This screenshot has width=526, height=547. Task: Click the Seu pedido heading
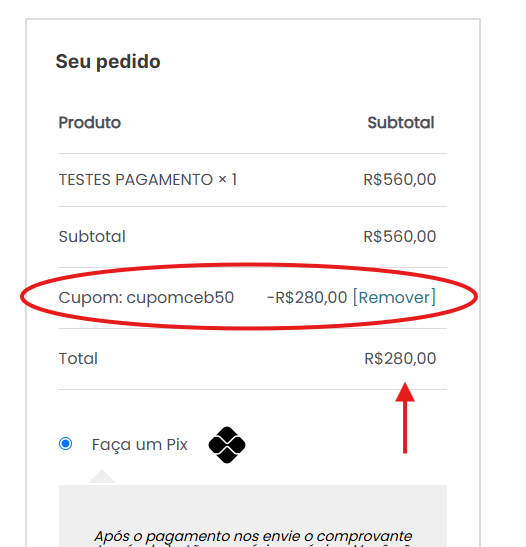(x=108, y=62)
